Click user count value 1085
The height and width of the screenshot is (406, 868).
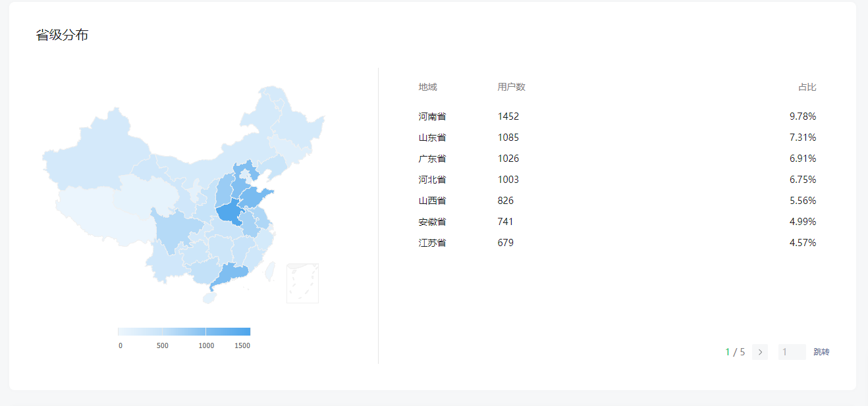[x=508, y=138]
